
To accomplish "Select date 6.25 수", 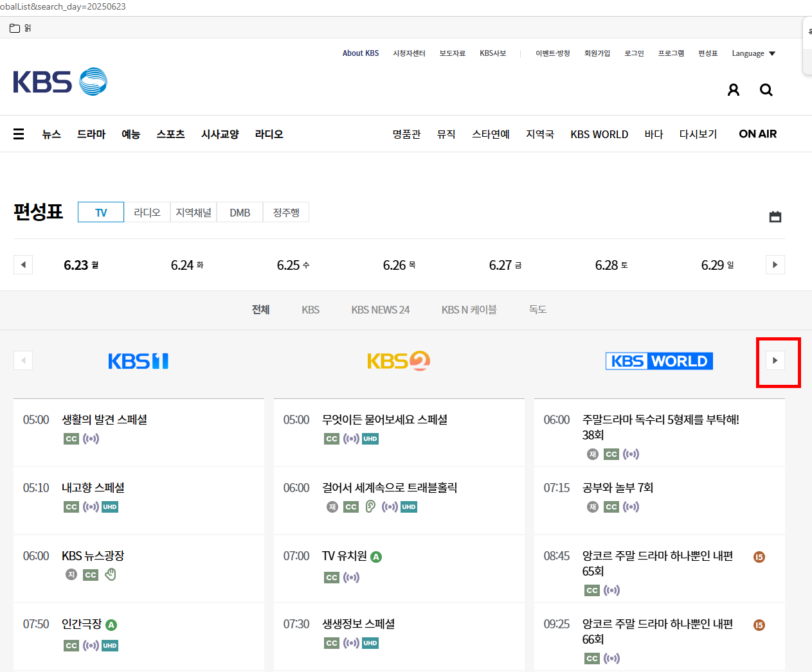I will [293, 265].
